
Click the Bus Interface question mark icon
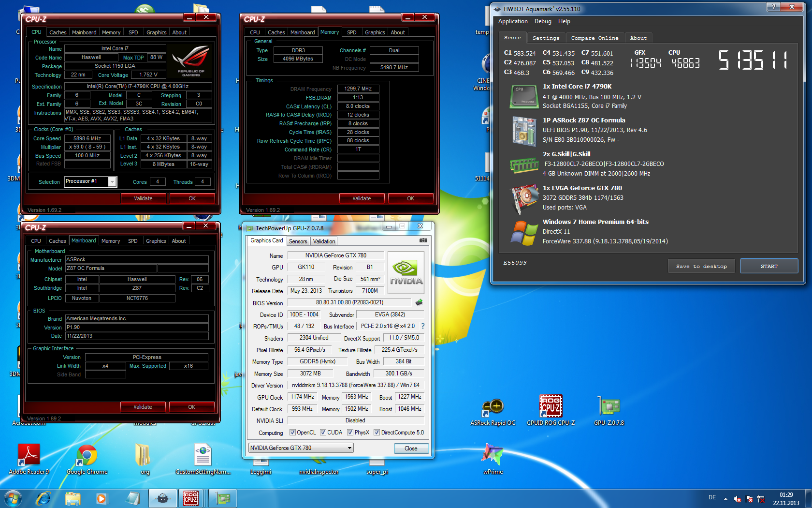point(423,326)
